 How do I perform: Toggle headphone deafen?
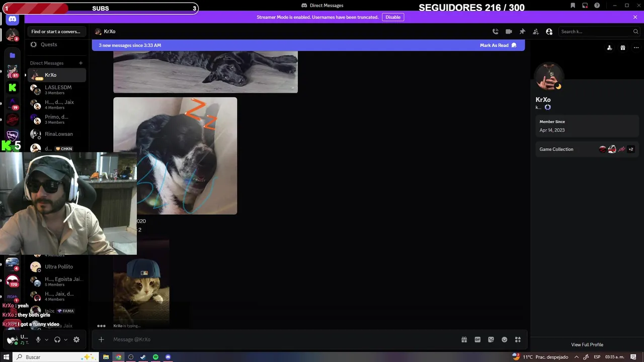[57, 340]
